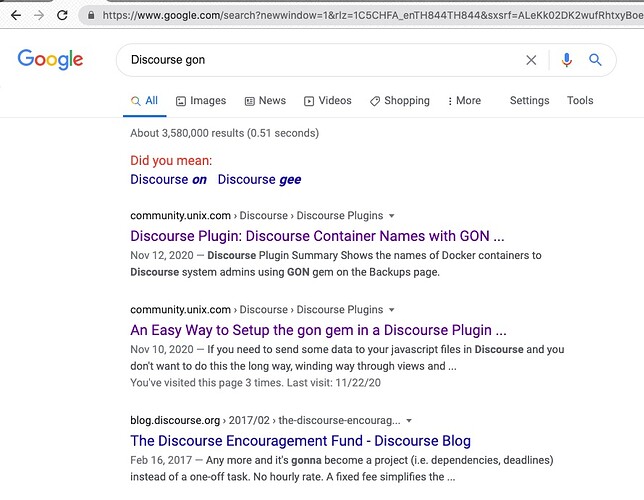Viewport: 644px width, 500px height.
Task: Open the Shopping tab
Action: pos(400,101)
